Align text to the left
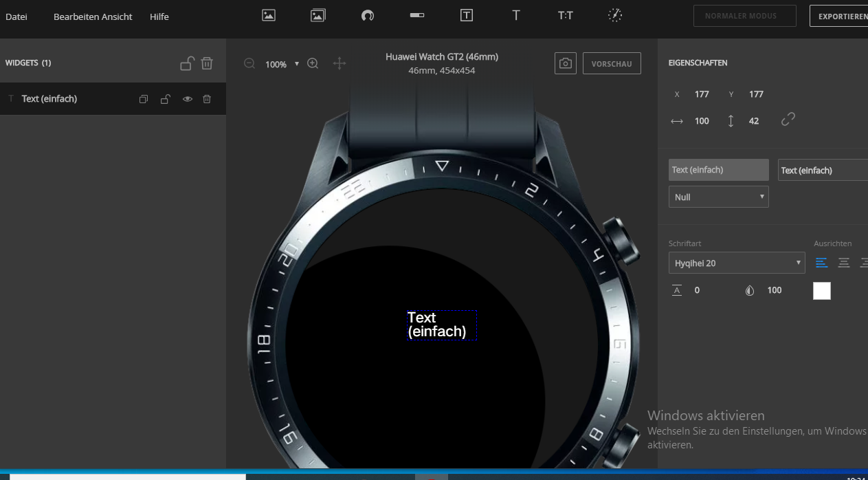The image size is (868, 480). click(x=822, y=263)
